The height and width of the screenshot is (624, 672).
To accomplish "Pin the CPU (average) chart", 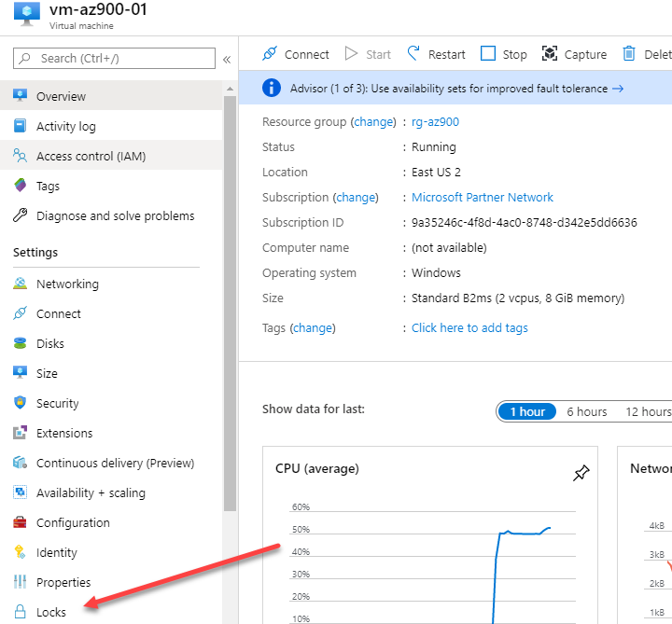I will pyautogui.click(x=581, y=473).
